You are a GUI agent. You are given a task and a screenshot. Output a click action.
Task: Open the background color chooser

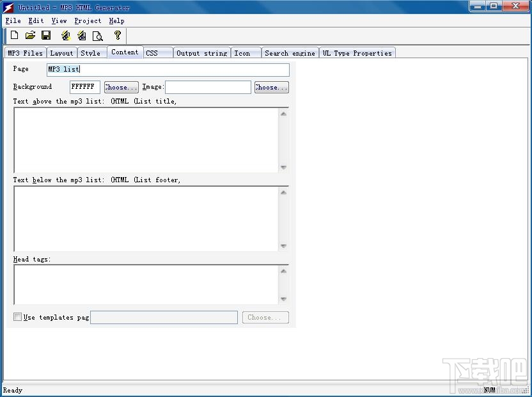coord(121,87)
